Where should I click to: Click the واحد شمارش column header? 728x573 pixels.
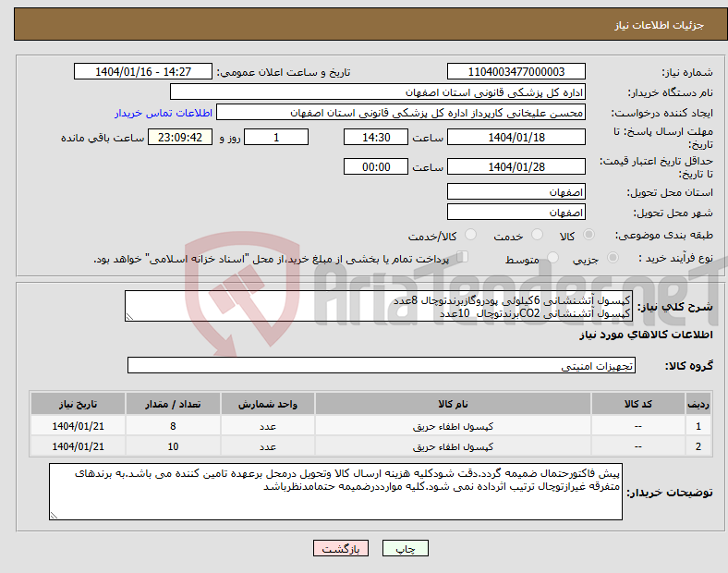coord(268,404)
